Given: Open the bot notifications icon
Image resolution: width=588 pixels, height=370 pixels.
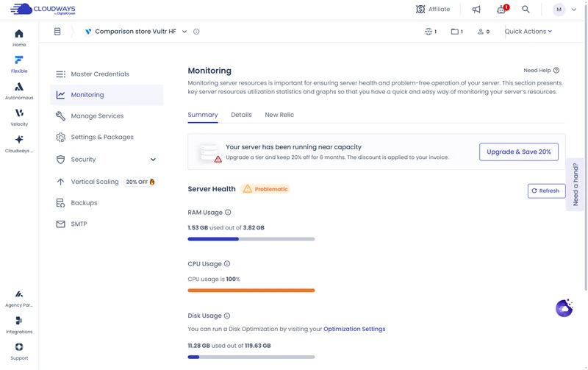Looking at the screenshot, I should (502, 10).
